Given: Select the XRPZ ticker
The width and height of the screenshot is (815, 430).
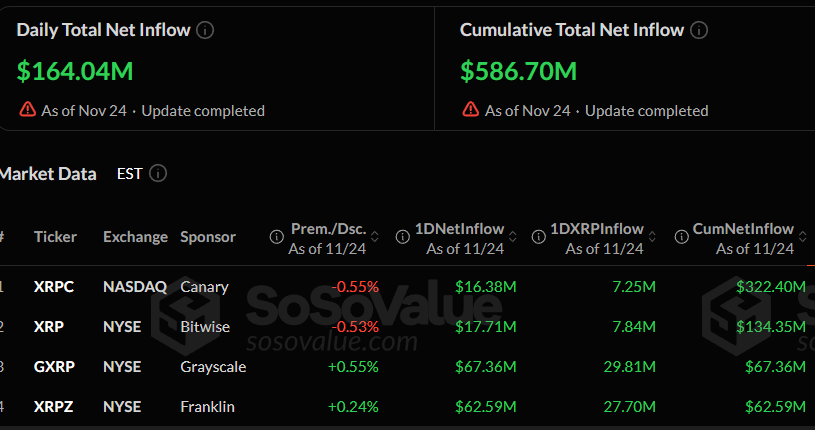Looking at the screenshot, I should [53, 407].
